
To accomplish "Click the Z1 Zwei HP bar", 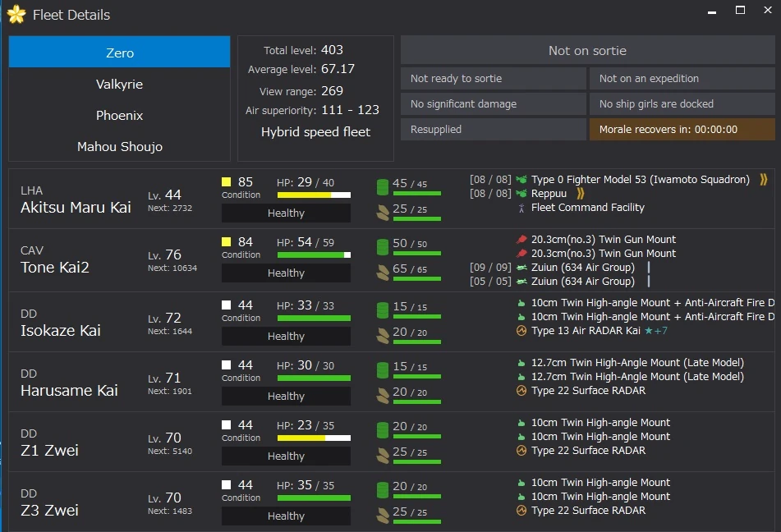I will click(x=314, y=438).
